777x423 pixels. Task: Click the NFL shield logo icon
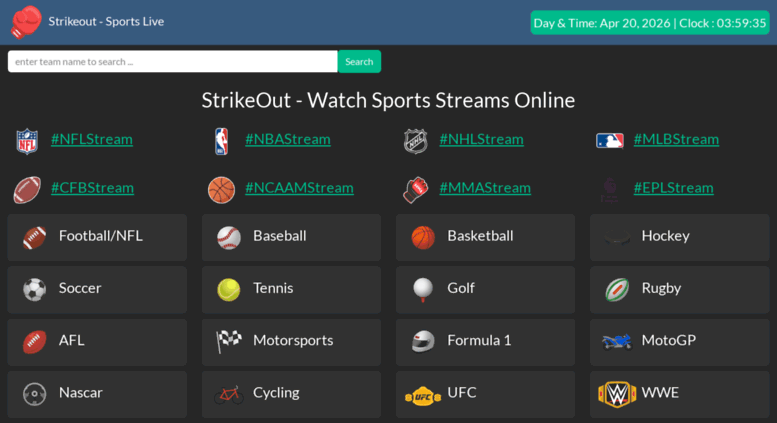[x=27, y=142]
